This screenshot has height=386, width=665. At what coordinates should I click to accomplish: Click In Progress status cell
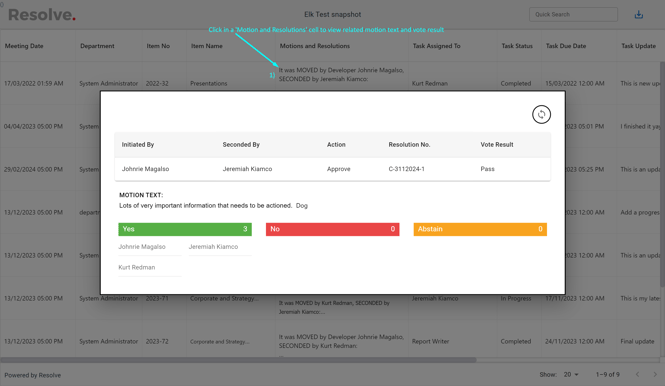516,299
